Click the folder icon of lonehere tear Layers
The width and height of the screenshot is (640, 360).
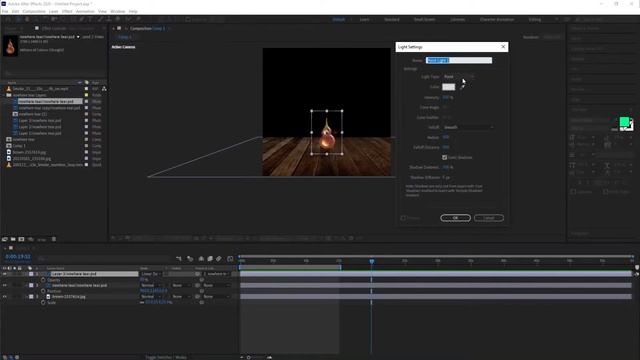click(x=9, y=95)
